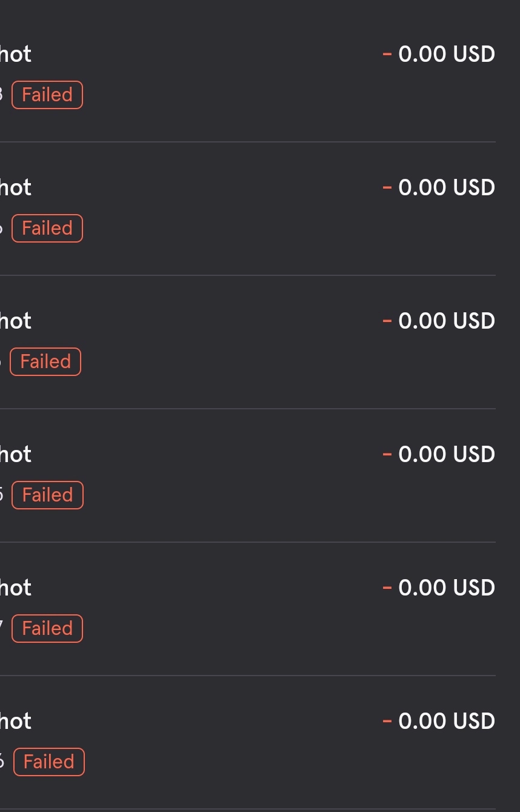520x812 pixels.
Task: Click the red minus sign on first amount
Action: pos(387,55)
